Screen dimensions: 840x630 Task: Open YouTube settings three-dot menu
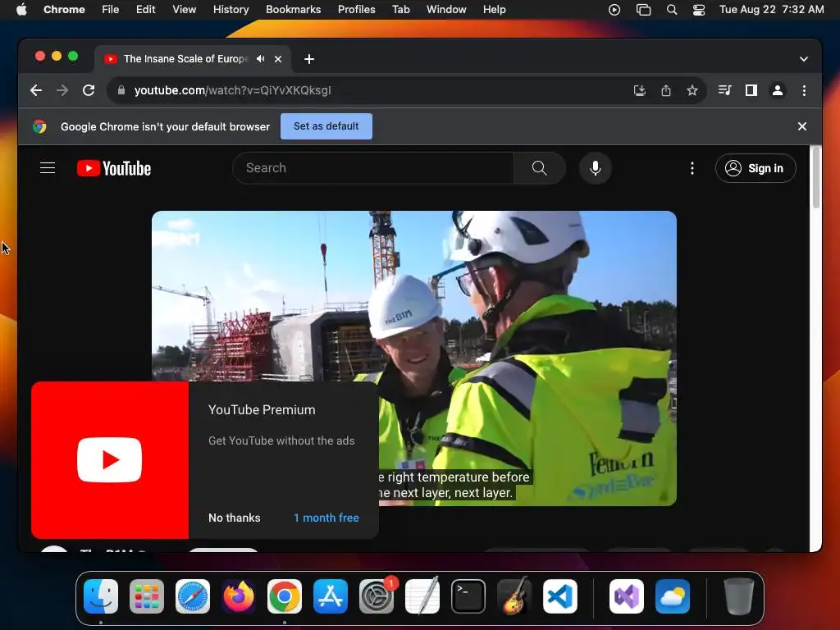(692, 168)
